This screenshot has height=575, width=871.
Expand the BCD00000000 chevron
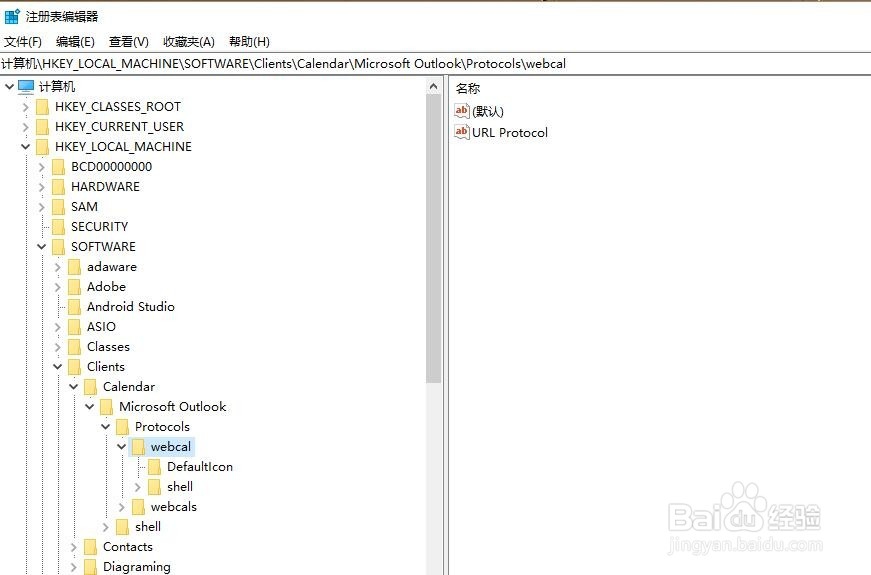click(x=42, y=167)
